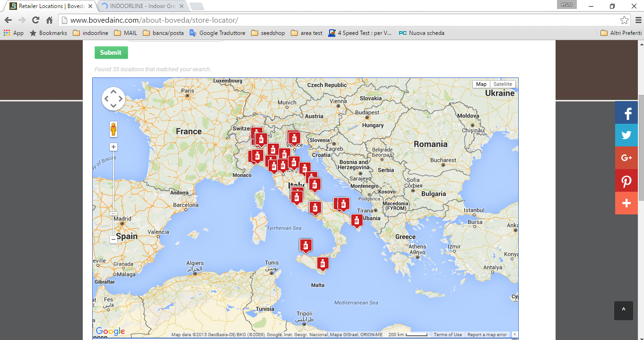Zoom in using map plus button

[113, 147]
